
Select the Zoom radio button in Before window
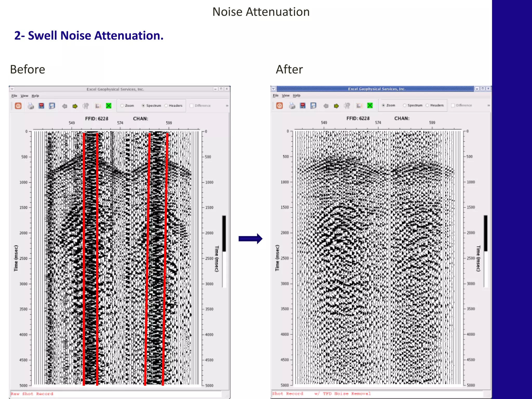coord(122,106)
